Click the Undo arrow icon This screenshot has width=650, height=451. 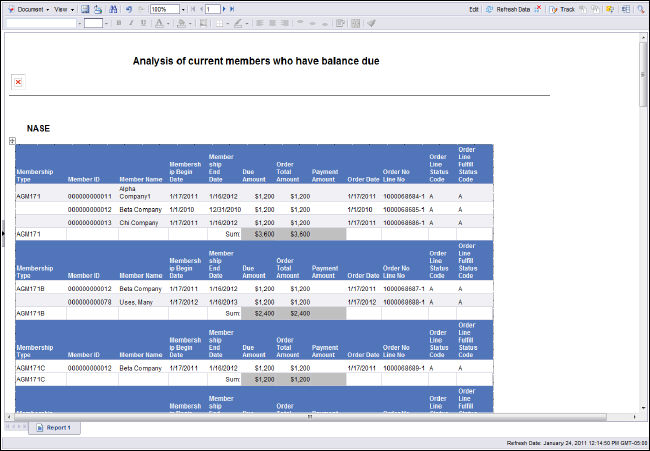[x=129, y=8]
